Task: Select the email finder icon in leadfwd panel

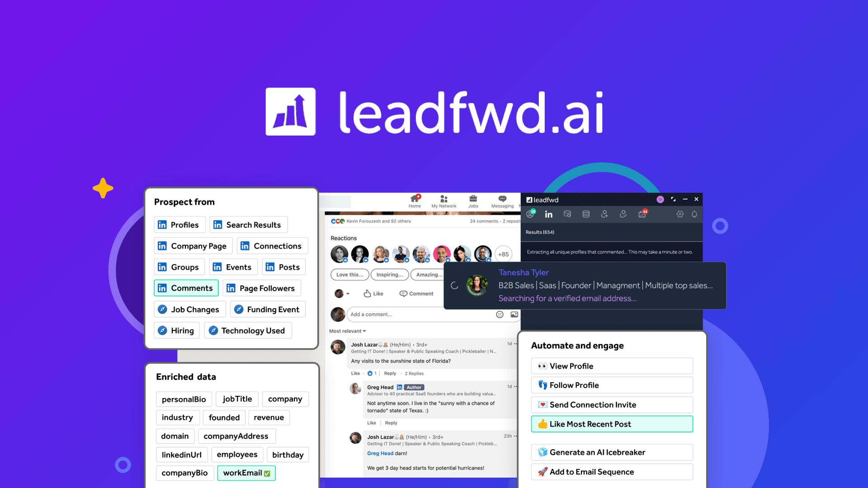Action: [567, 214]
